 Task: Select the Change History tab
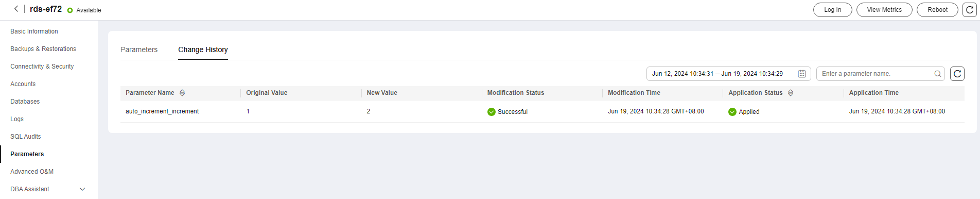pos(203,49)
